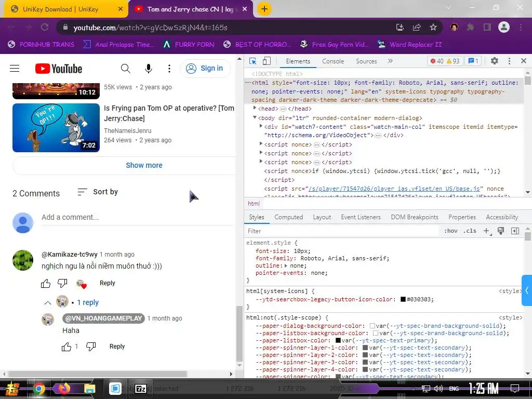
Task: Open the Chrome extensions puzzle icon
Action: point(471,28)
